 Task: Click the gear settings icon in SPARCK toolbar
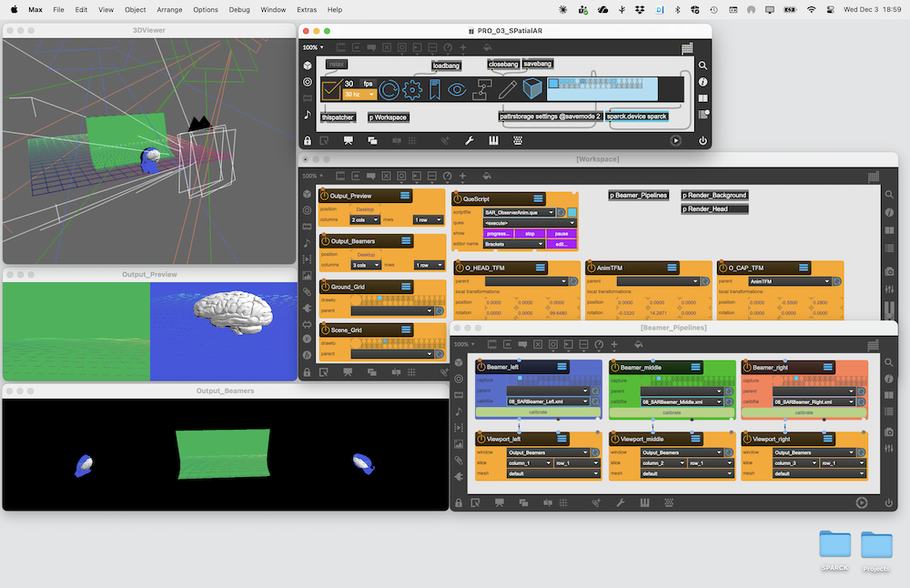coord(412,89)
